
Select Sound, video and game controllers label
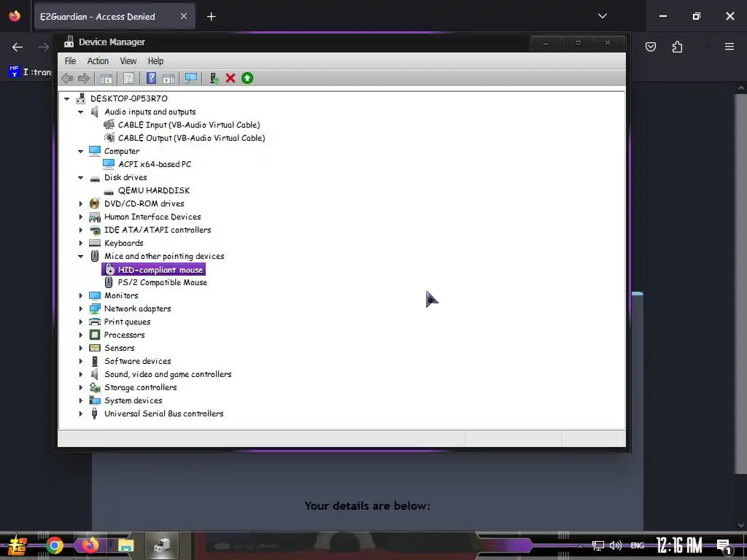coord(168,374)
